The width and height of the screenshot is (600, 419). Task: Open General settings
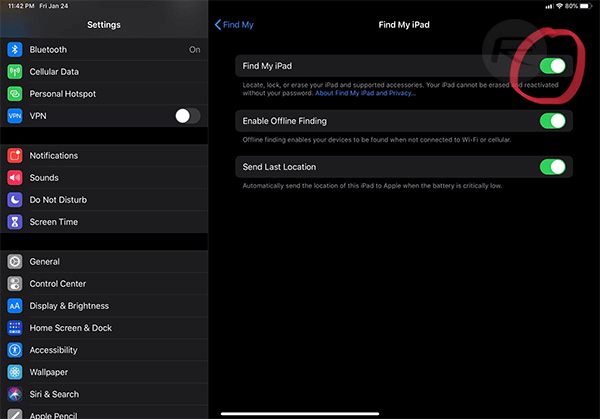pos(104,262)
